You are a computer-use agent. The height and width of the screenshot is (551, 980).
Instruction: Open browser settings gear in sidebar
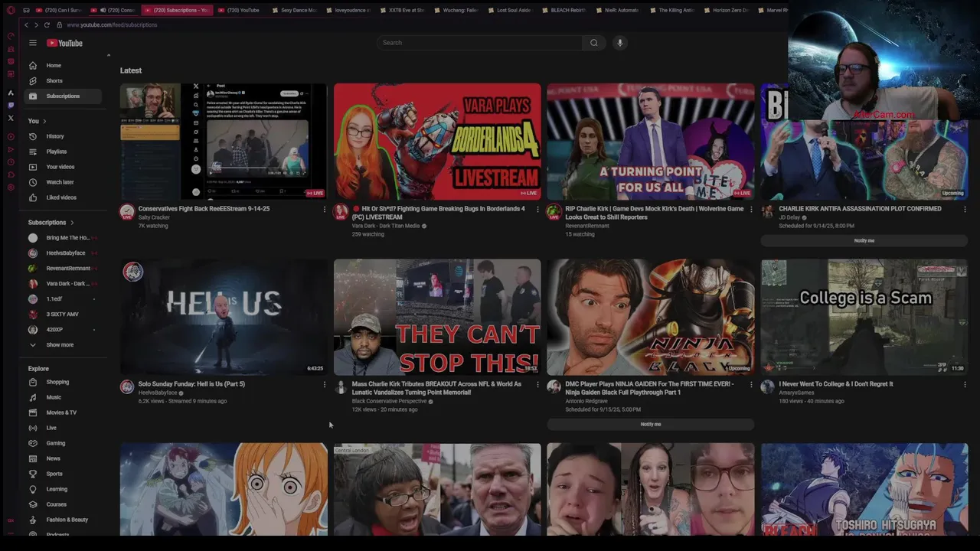(11, 187)
